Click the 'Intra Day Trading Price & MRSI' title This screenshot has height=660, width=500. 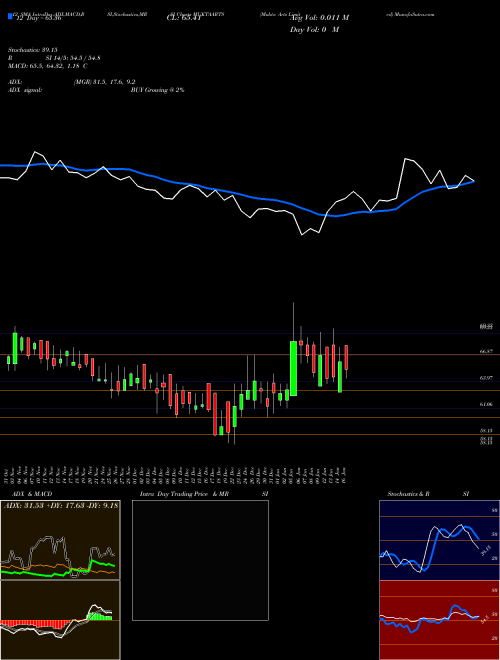(204, 494)
